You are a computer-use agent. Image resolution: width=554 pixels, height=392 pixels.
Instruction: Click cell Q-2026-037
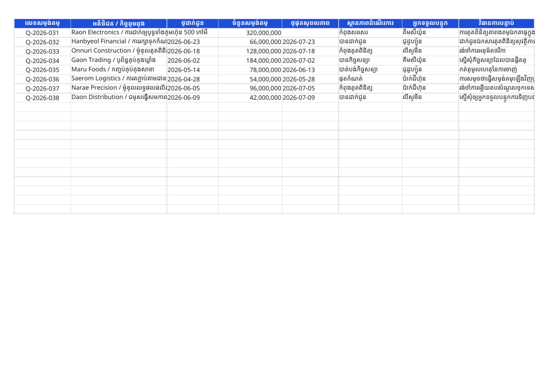pos(42,88)
